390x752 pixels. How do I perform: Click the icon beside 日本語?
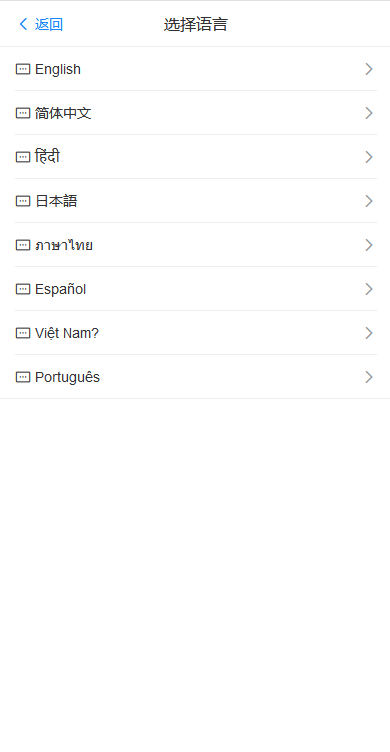point(23,201)
